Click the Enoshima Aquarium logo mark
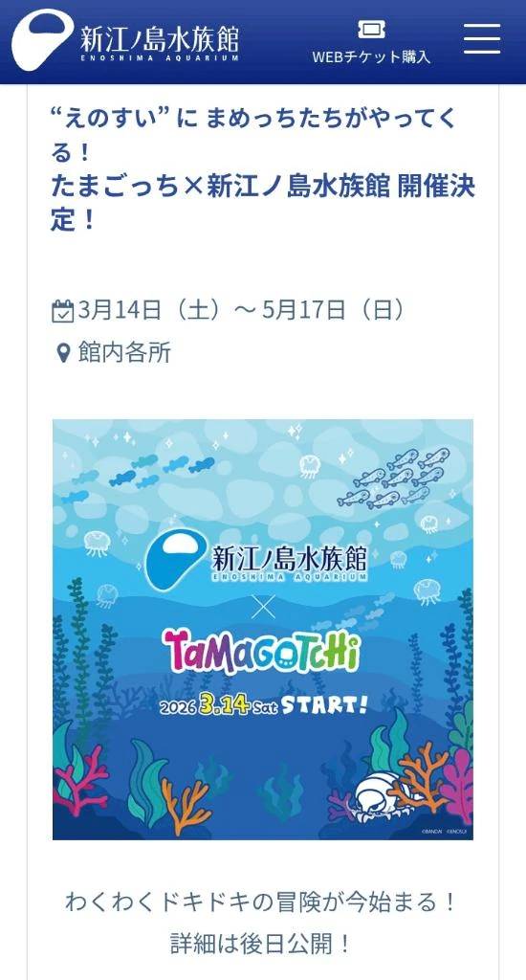 click(42, 38)
